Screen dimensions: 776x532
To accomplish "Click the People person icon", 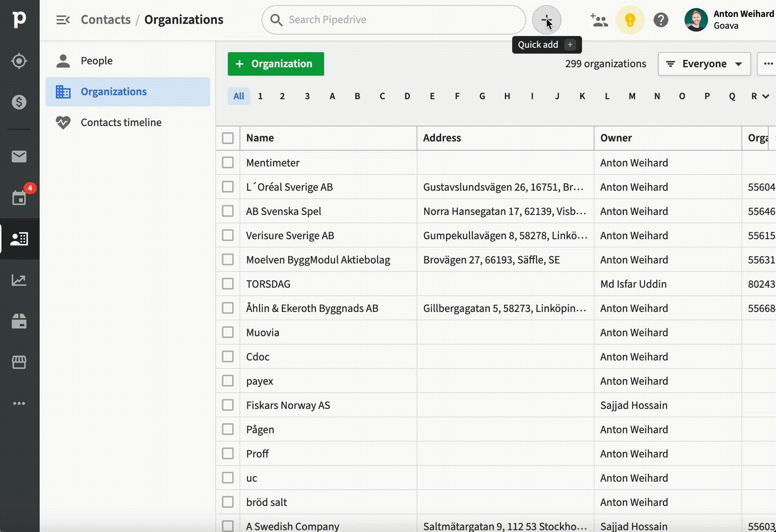I will (63, 61).
